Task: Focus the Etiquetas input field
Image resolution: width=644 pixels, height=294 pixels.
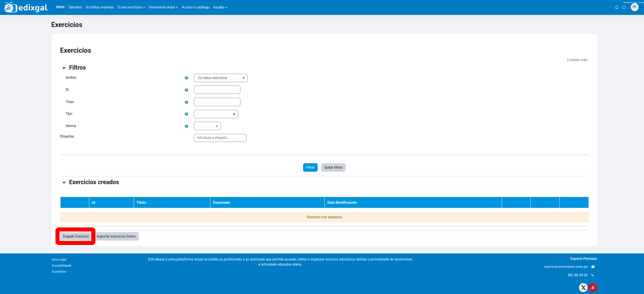Action: 220,138
